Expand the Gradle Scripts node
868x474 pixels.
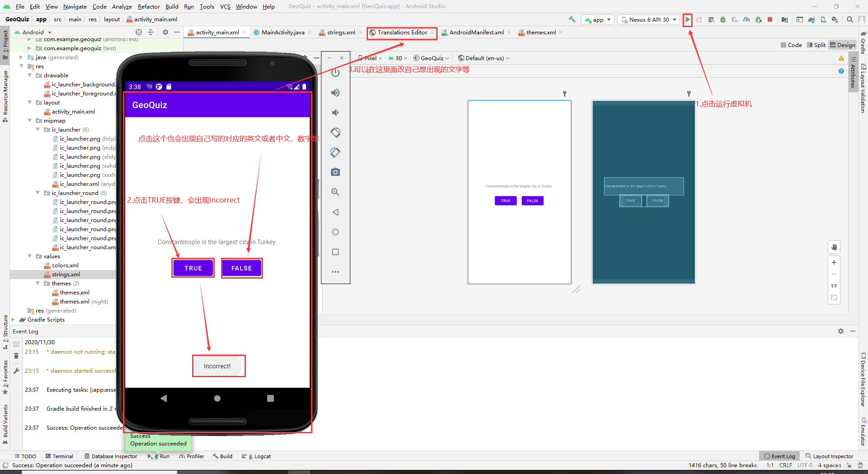(x=13, y=320)
